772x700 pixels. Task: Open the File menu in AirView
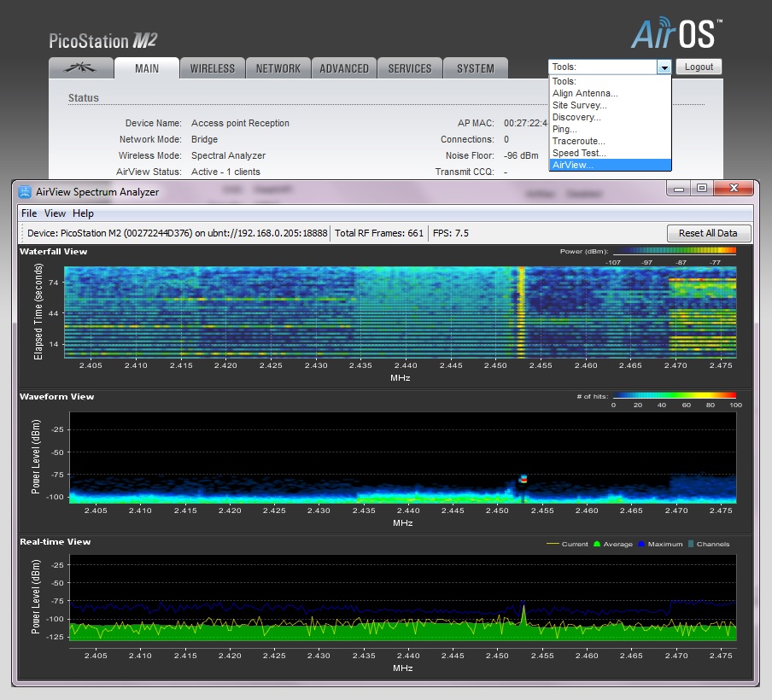pos(29,213)
